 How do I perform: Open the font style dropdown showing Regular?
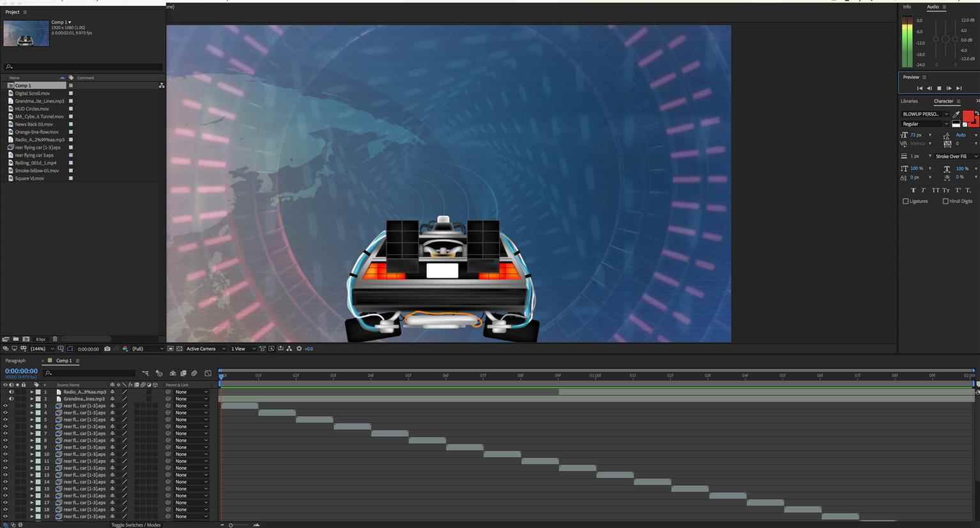(x=925, y=124)
